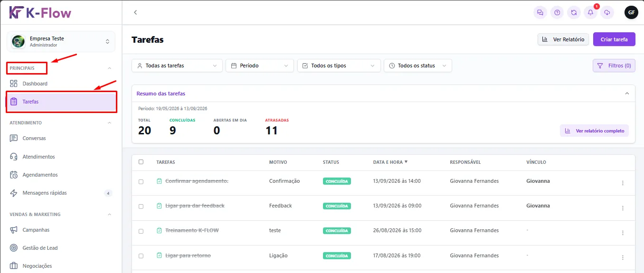The height and width of the screenshot is (273, 644).
Task: Check the Treinamento K-FLOW row checkbox
Action: tap(141, 231)
